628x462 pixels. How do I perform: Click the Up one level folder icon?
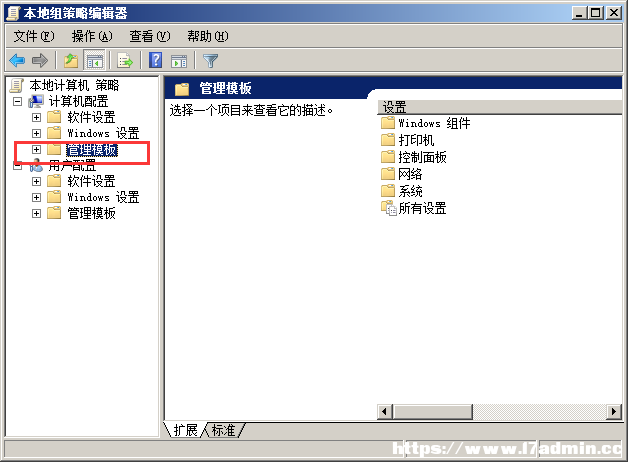(x=71, y=60)
